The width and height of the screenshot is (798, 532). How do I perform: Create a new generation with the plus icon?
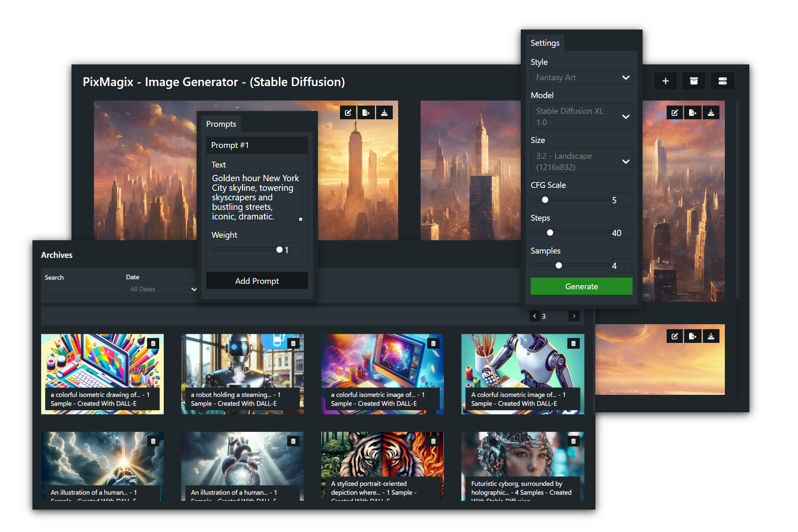665,81
